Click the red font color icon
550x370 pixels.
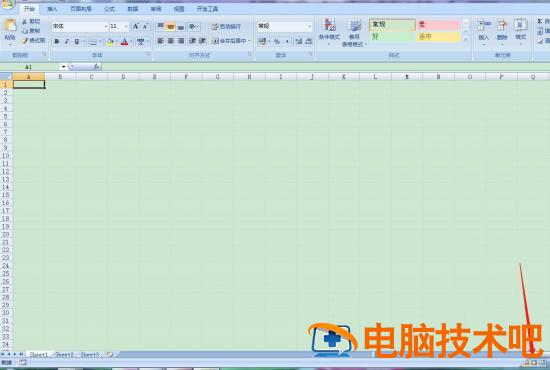pyautogui.click(x=124, y=42)
